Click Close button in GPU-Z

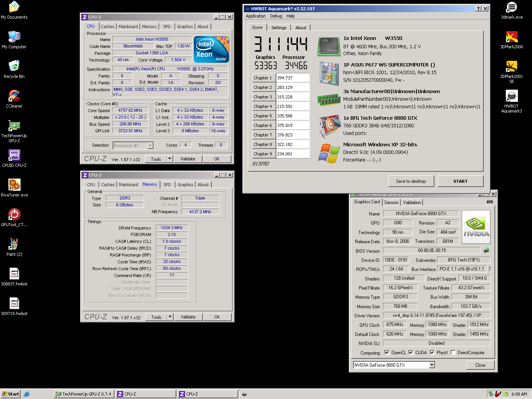(x=480, y=365)
